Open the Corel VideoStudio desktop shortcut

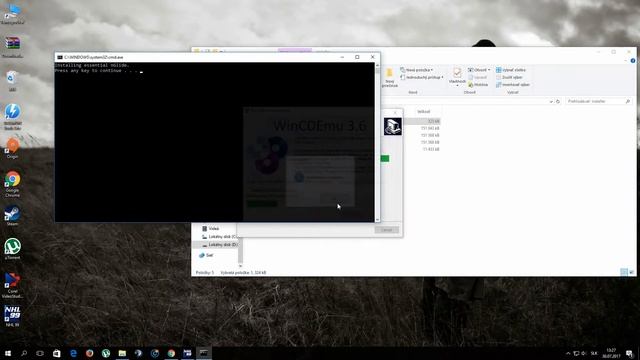tap(12, 285)
